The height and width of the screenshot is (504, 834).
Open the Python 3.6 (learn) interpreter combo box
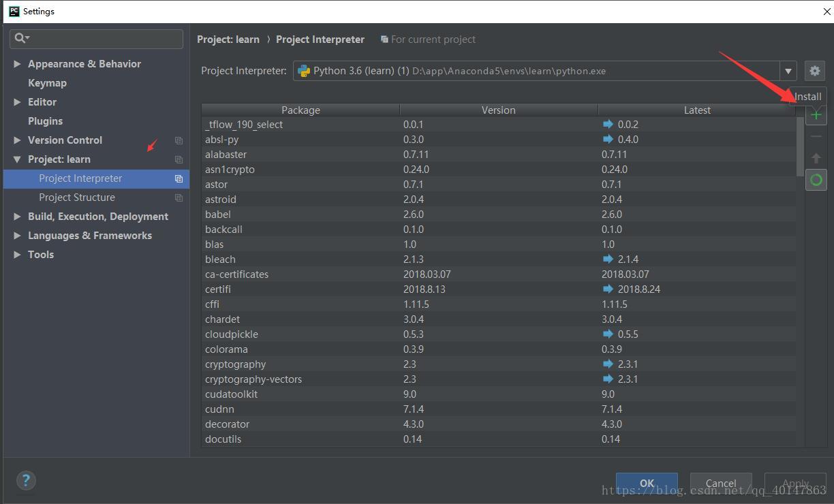(x=544, y=71)
